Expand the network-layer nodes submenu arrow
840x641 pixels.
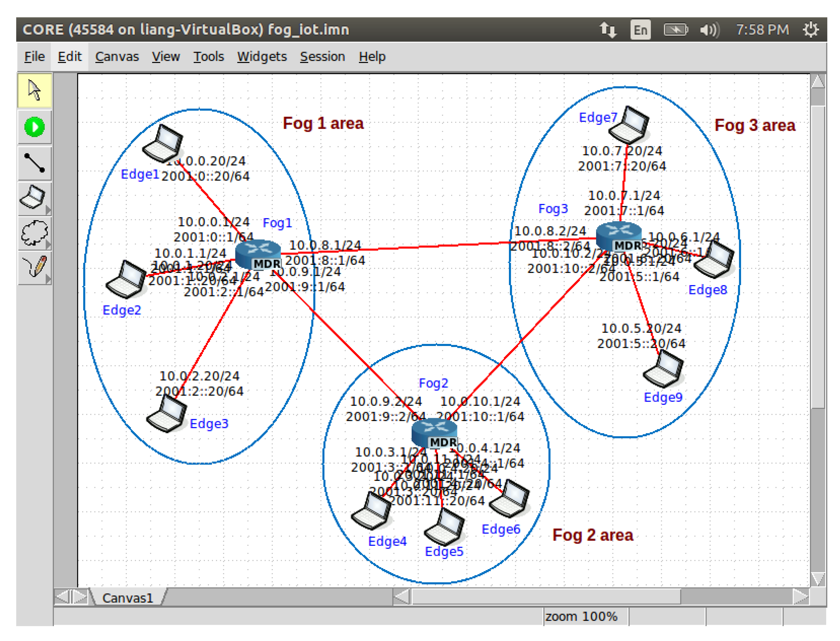tap(48, 210)
